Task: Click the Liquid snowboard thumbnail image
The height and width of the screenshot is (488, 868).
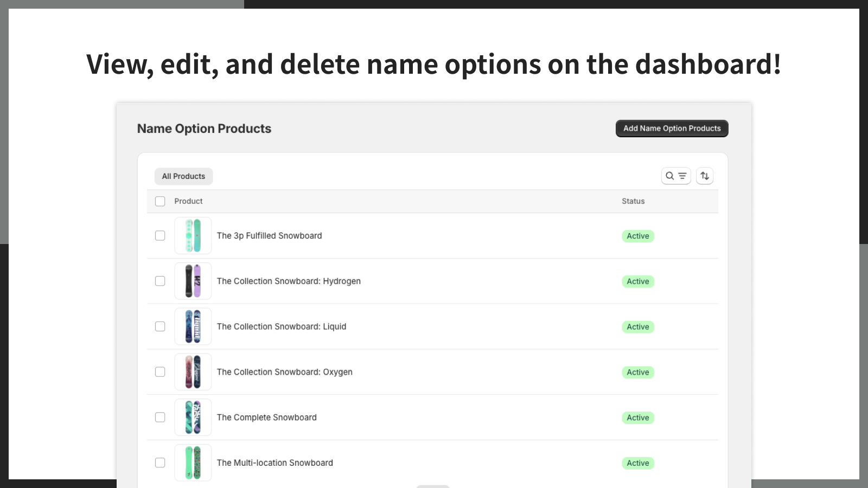Action: click(x=193, y=326)
